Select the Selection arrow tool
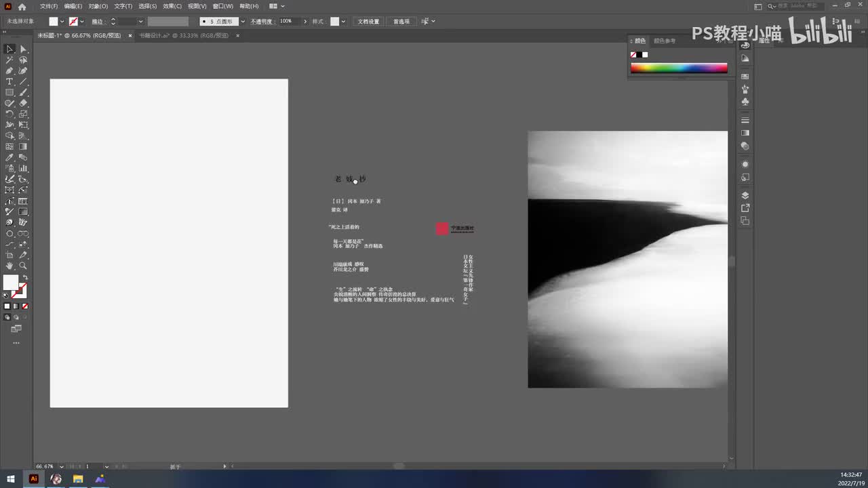 [9, 49]
